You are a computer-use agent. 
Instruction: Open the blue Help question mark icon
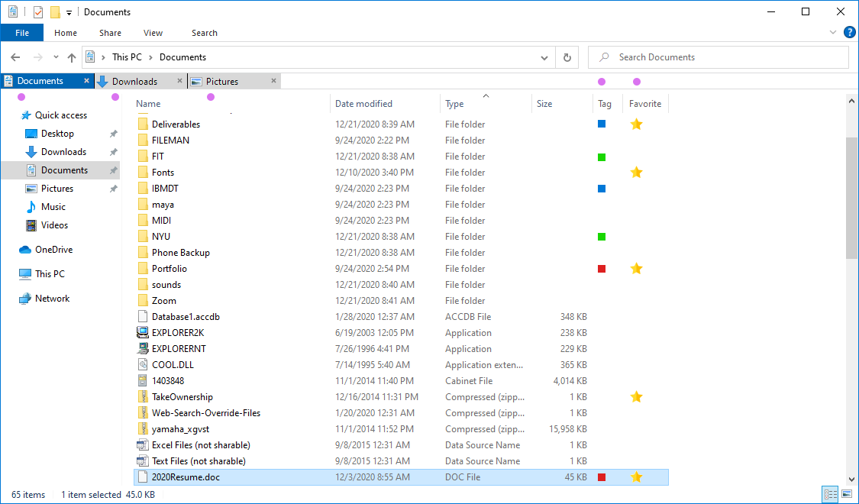pyautogui.click(x=849, y=33)
